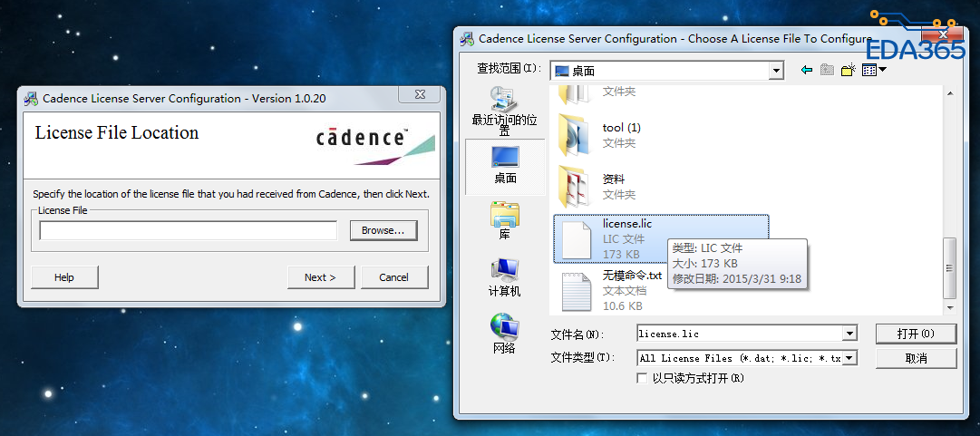Image resolution: width=980 pixels, height=436 pixels.
Task: Select 库 in the places bar
Action: pos(504,221)
